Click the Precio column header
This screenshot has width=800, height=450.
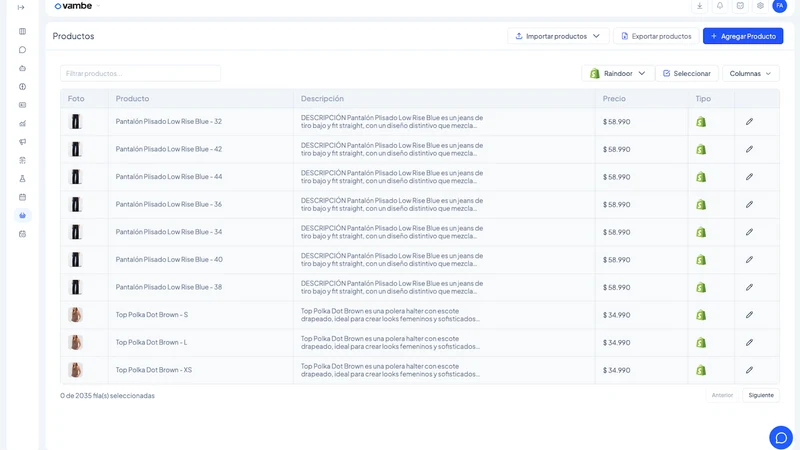[614, 98]
